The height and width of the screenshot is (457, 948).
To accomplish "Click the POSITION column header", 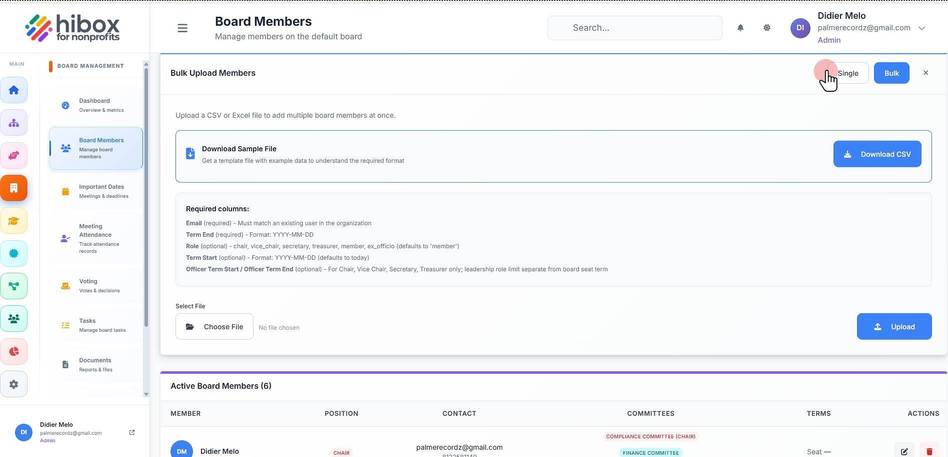I will 342,413.
